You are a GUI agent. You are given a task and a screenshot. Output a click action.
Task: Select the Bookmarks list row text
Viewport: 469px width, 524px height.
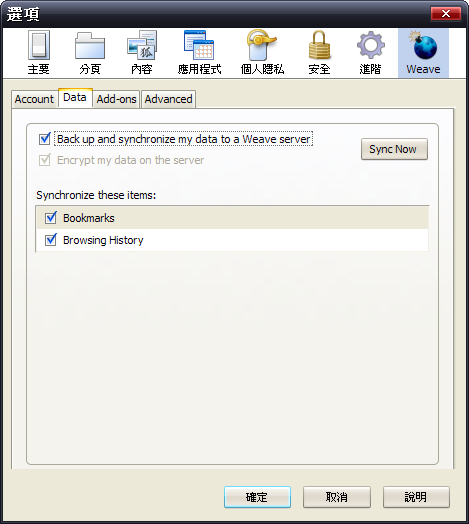point(89,218)
